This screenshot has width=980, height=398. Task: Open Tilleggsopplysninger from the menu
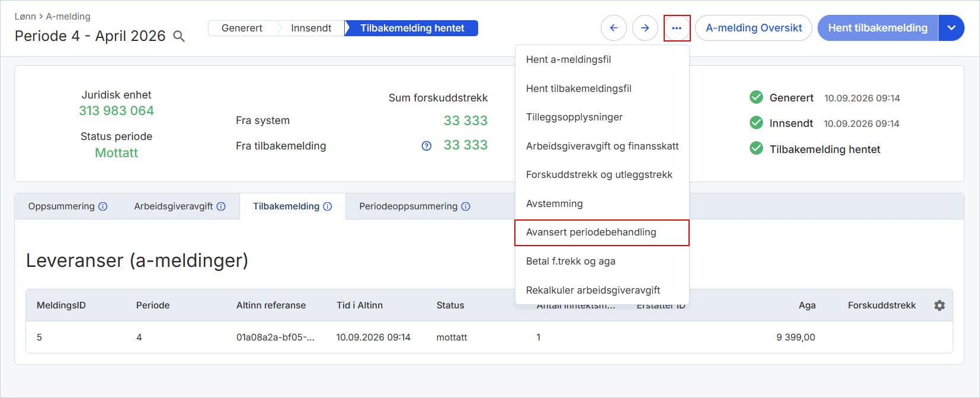click(x=602, y=117)
